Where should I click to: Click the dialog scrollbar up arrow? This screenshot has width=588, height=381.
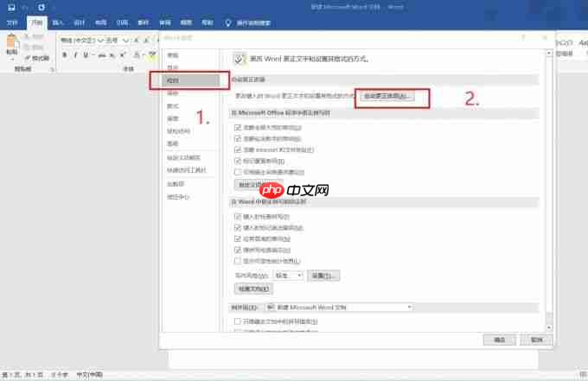[x=549, y=54]
